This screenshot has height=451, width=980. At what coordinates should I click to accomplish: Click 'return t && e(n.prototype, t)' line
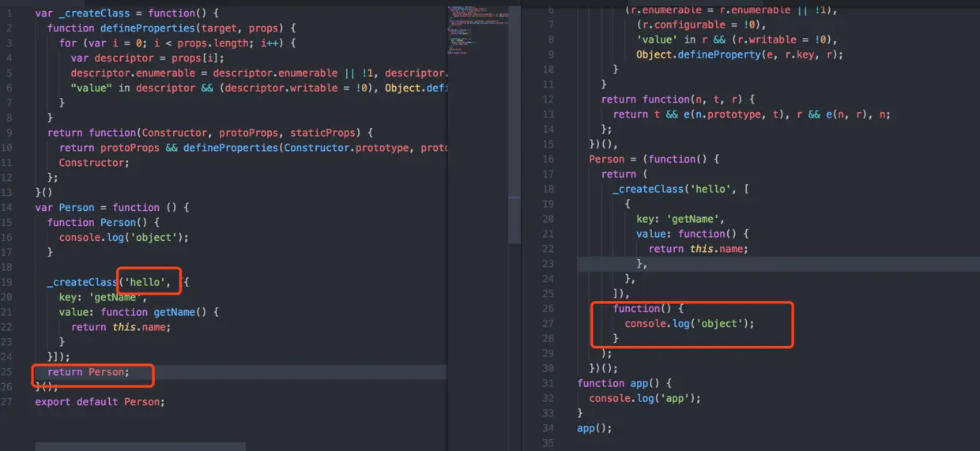point(752,115)
